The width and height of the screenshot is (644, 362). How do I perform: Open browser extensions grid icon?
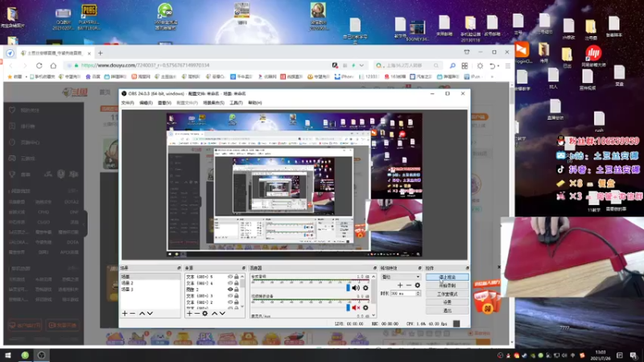point(465,66)
